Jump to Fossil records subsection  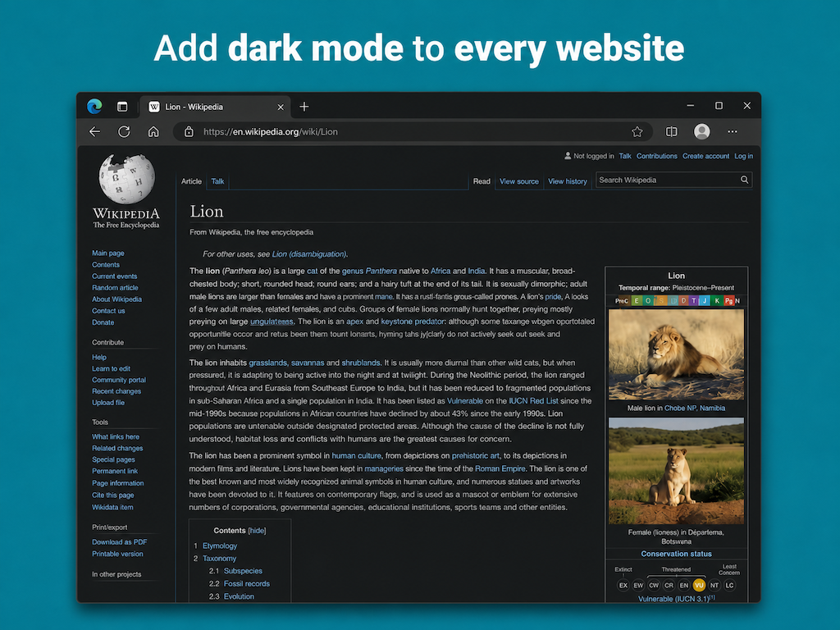(x=247, y=584)
